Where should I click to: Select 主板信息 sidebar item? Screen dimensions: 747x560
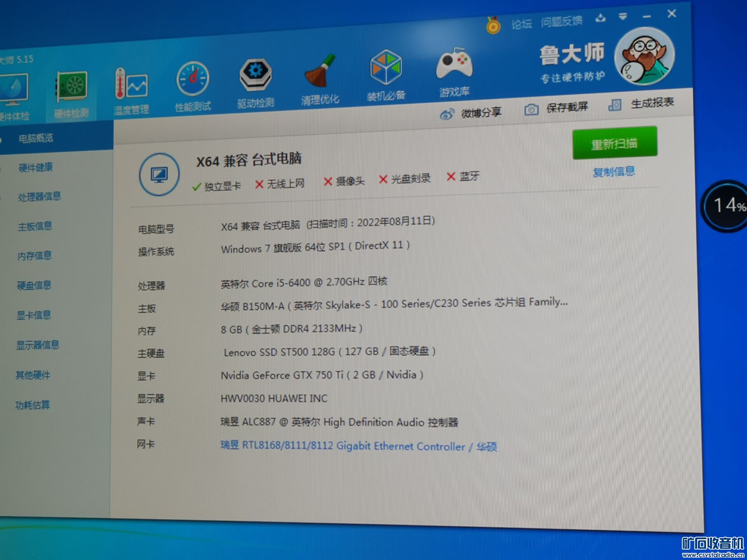point(35,226)
